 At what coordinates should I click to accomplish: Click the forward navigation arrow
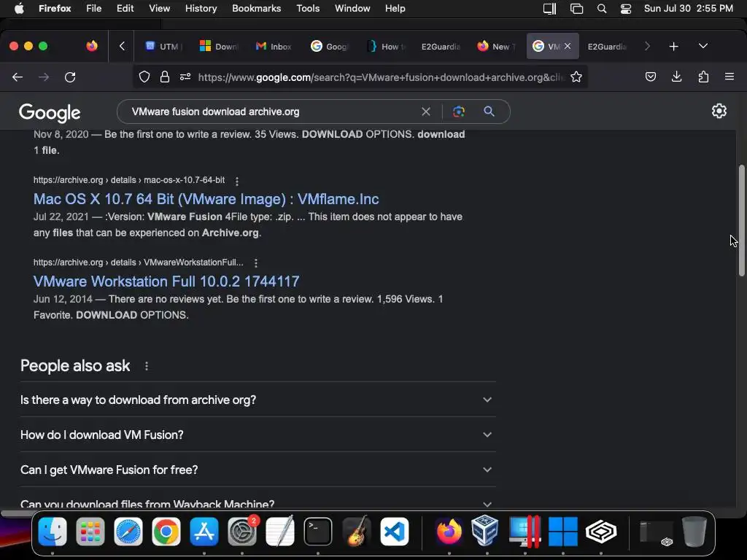[x=44, y=77]
